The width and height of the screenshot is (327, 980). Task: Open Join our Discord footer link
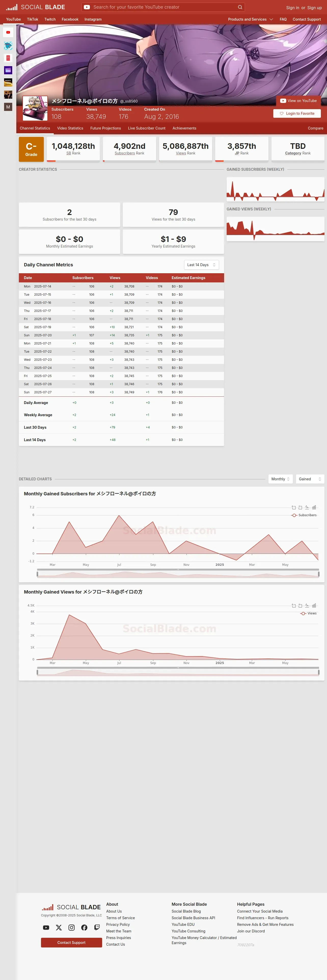[251, 931]
